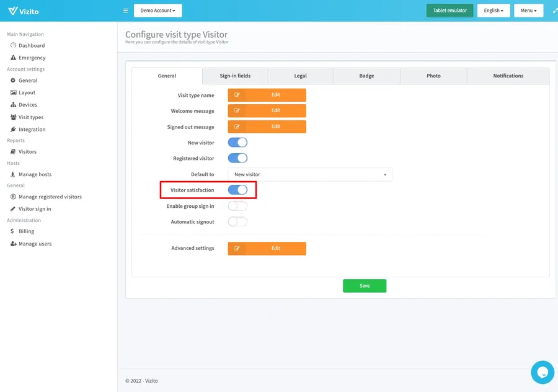The image size is (558, 392).
Task: Enable group sign in
Action: click(237, 205)
